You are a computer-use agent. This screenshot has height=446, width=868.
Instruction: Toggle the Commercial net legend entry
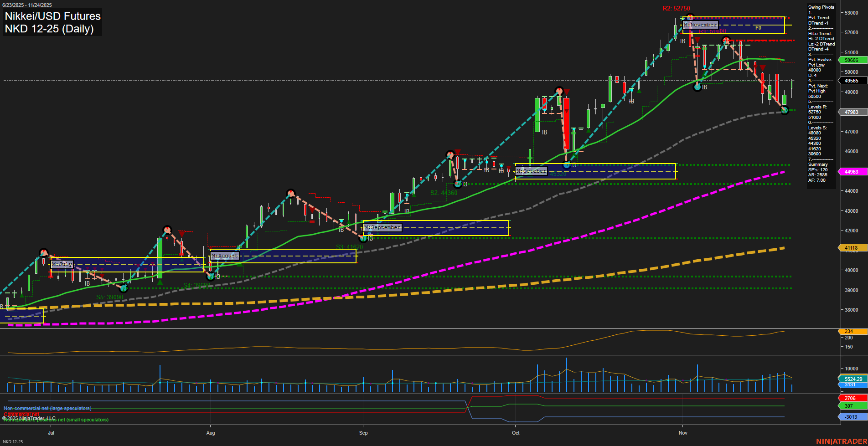[x=21, y=414]
